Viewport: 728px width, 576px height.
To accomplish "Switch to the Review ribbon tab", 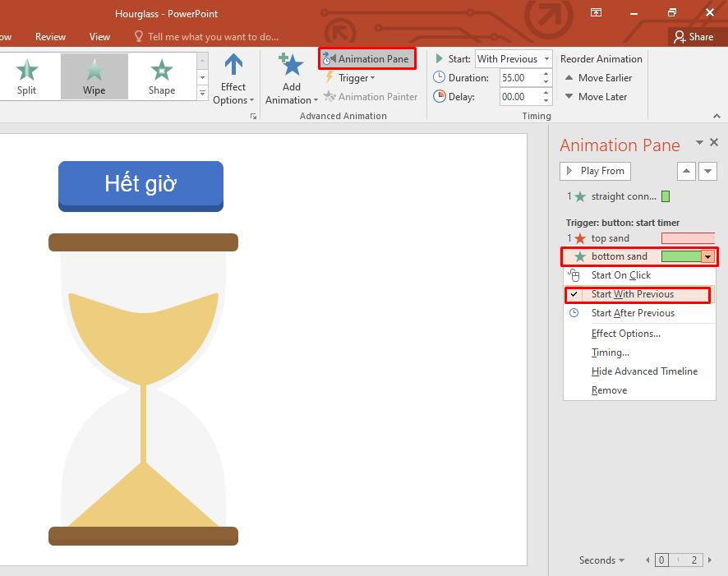I will pos(50,36).
